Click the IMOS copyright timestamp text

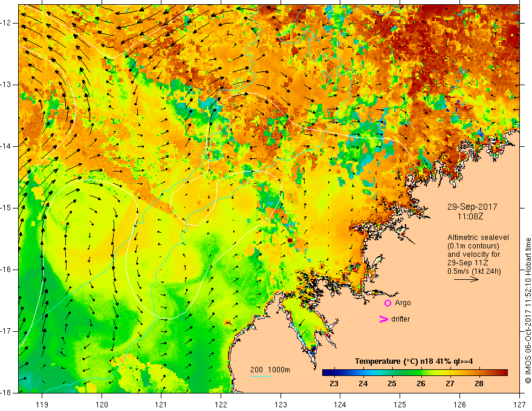528,311
